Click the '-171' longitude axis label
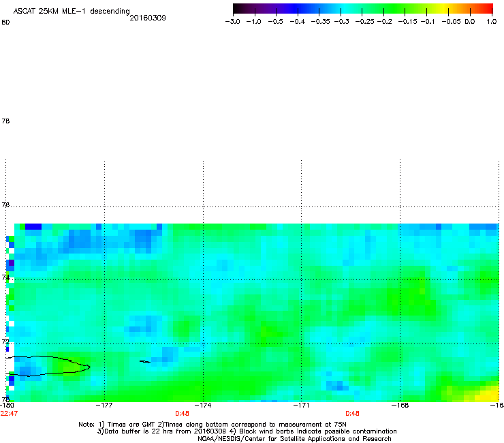This screenshot has height=443, width=504. (x=301, y=406)
